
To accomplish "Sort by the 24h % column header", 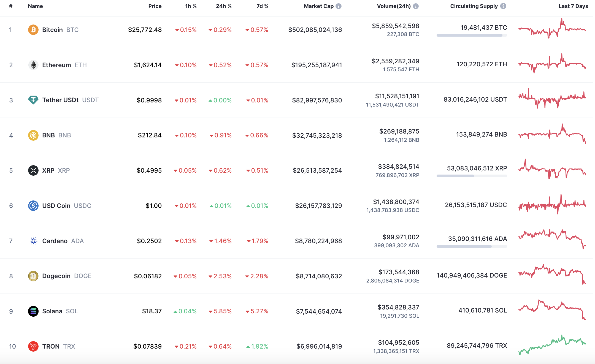I will (x=223, y=6).
